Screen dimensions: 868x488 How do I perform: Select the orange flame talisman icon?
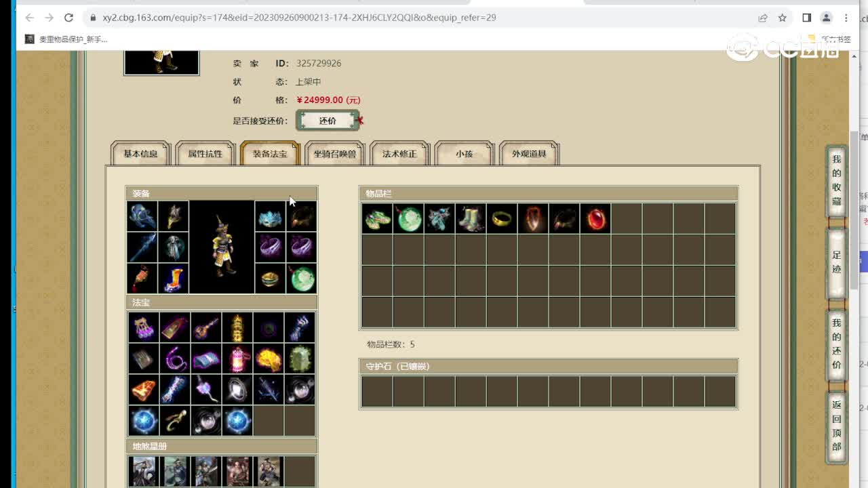[x=144, y=390]
